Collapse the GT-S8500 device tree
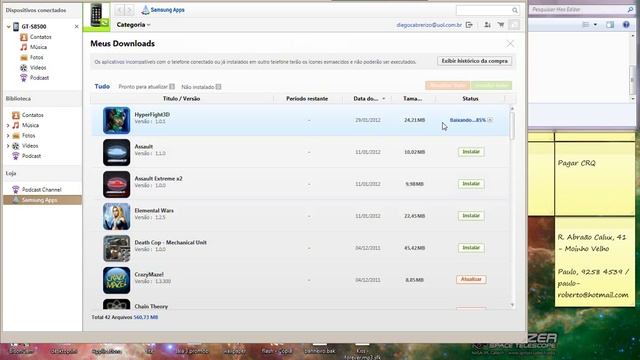Image resolution: width=640 pixels, height=360 pixels. click(8, 27)
